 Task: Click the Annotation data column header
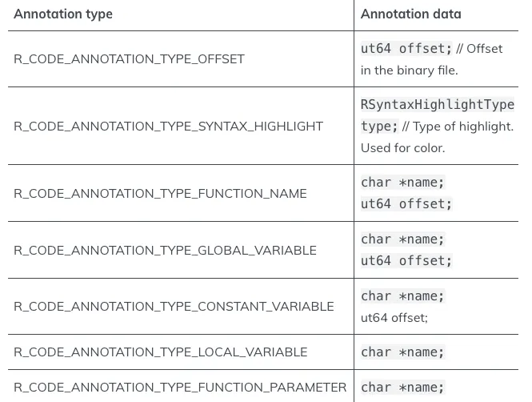tap(411, 14)
